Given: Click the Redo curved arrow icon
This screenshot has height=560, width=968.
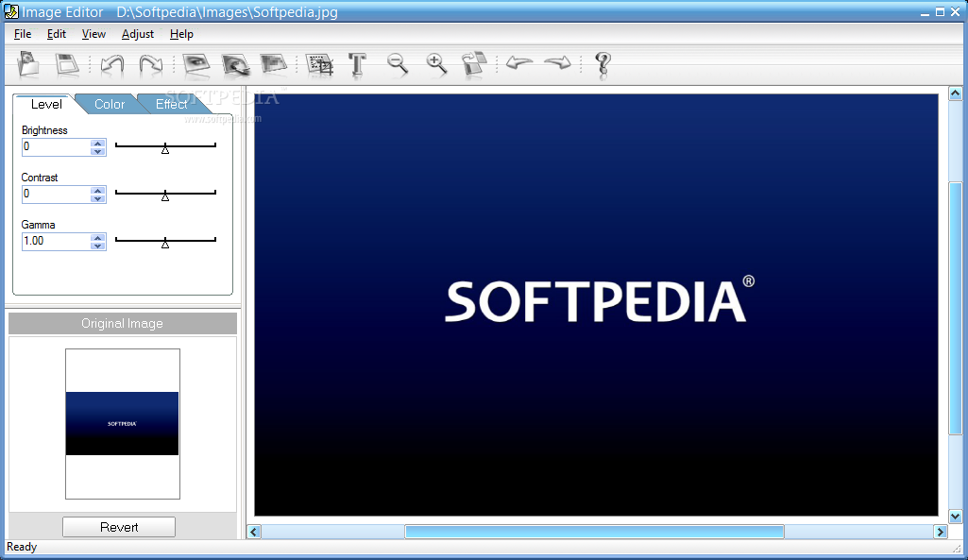Looking at the screenshot, I should click(x=151, y=64).
